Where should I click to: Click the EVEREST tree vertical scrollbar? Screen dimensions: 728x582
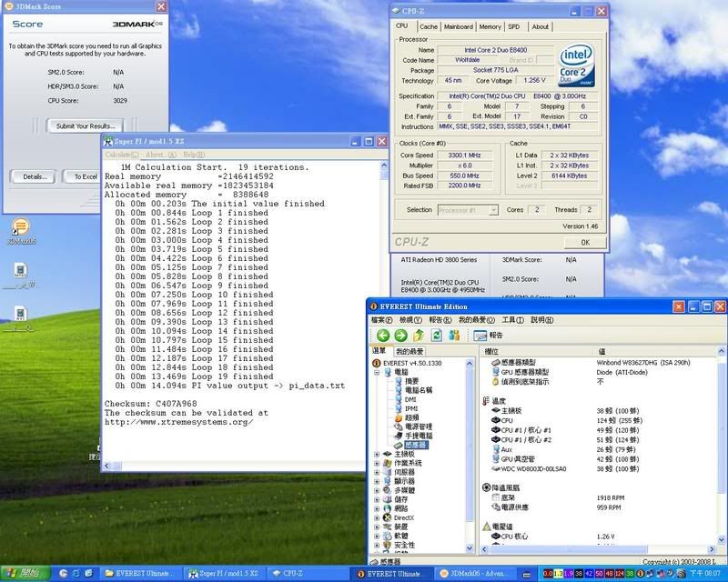point(470,456)
